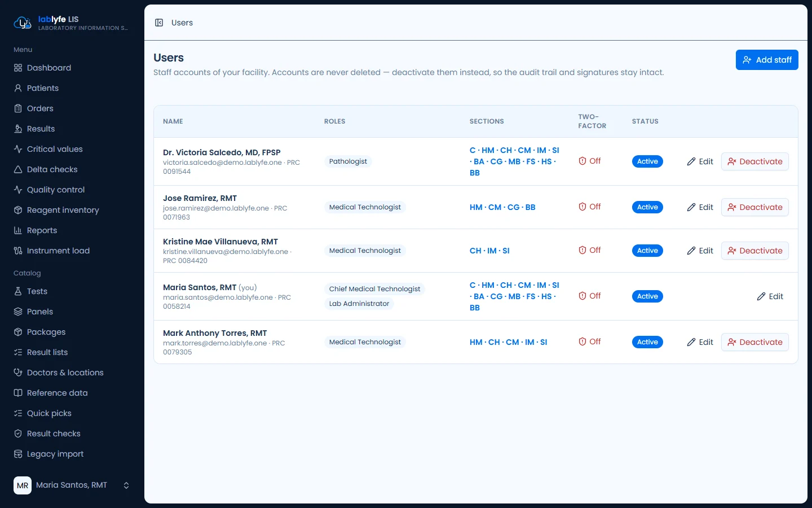
Task: Expand the Maria Santos account menu chevron
Action: pyautogui.click(x=126, y=485)
